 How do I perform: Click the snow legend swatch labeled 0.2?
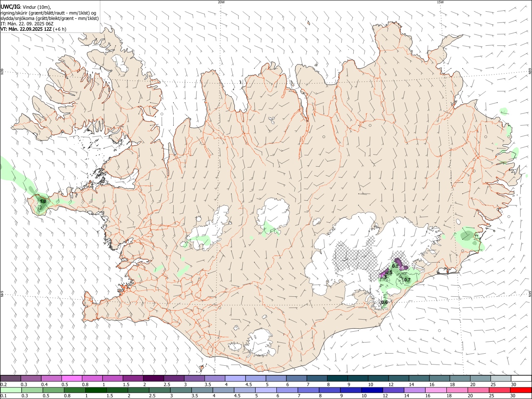point(10,378)
